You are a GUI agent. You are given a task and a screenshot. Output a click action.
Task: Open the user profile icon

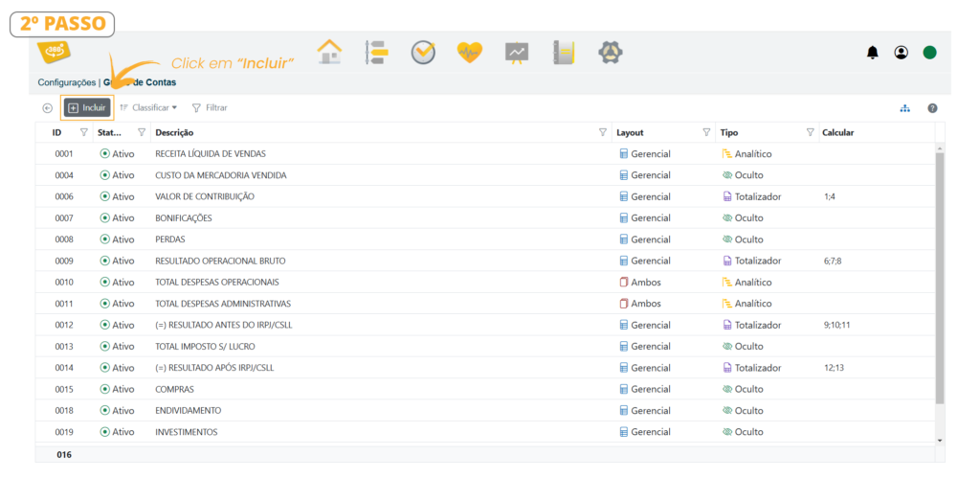tap(902, 53)
